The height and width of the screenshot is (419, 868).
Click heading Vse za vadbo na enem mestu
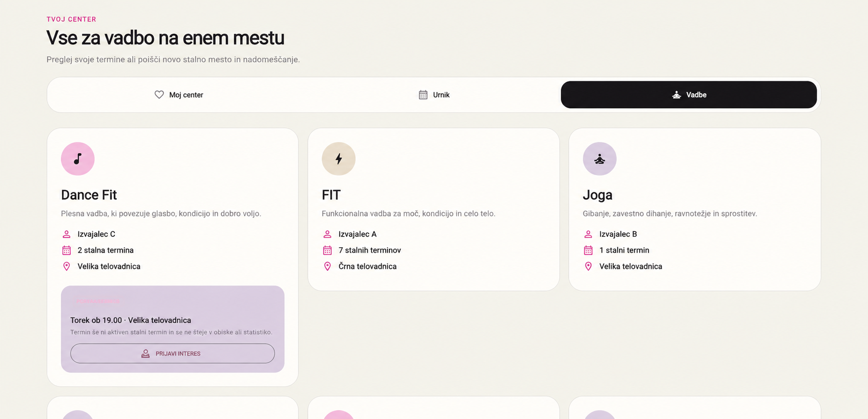click(x=165, y=38)
